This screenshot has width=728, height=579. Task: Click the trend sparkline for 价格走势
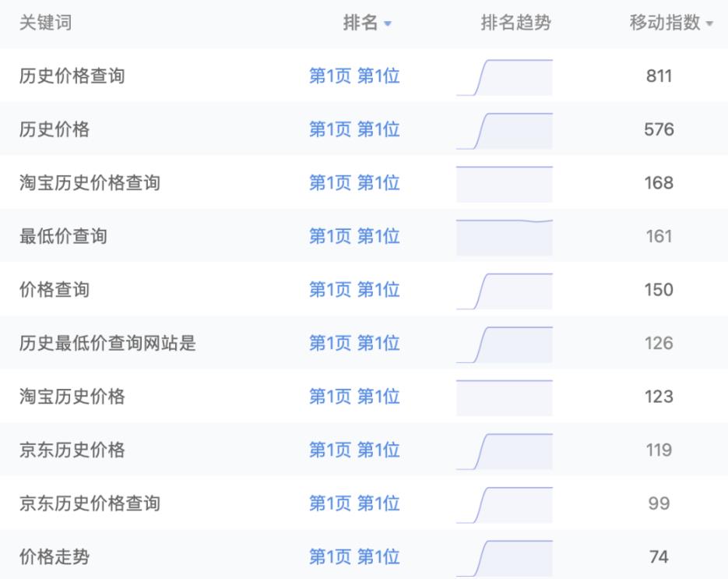click(505, 556)
